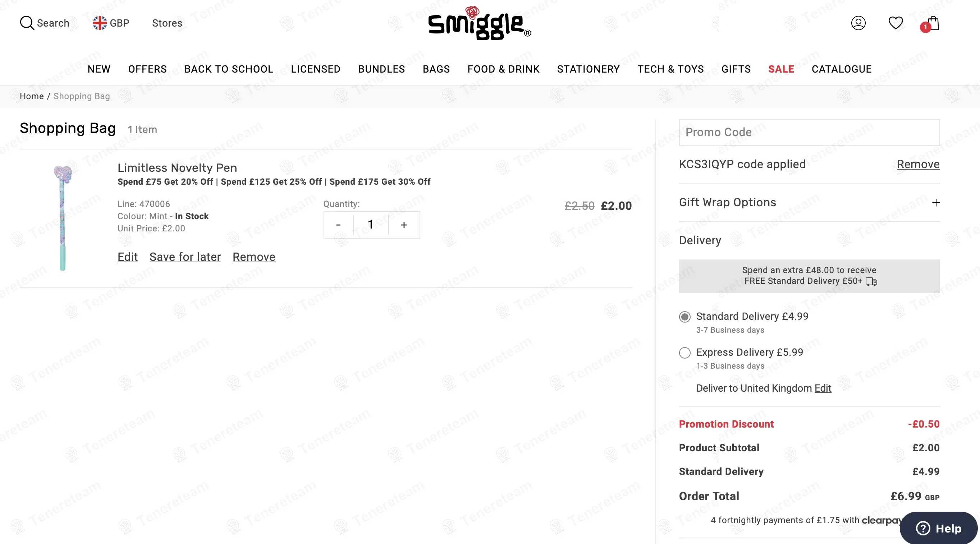Edit the Limitless Novelty Pen item

click(x=128, y=257)
